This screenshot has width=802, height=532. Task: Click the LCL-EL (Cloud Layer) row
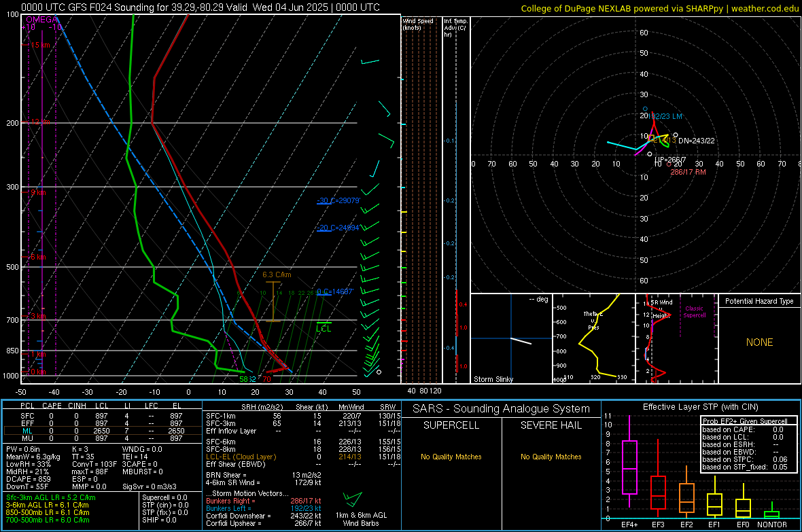(303, 457)
